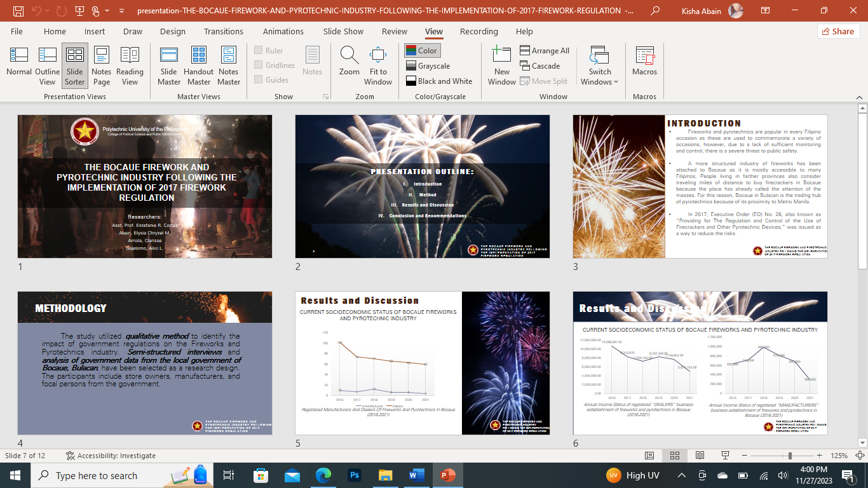Click zoom in plus button

point(820,456)
